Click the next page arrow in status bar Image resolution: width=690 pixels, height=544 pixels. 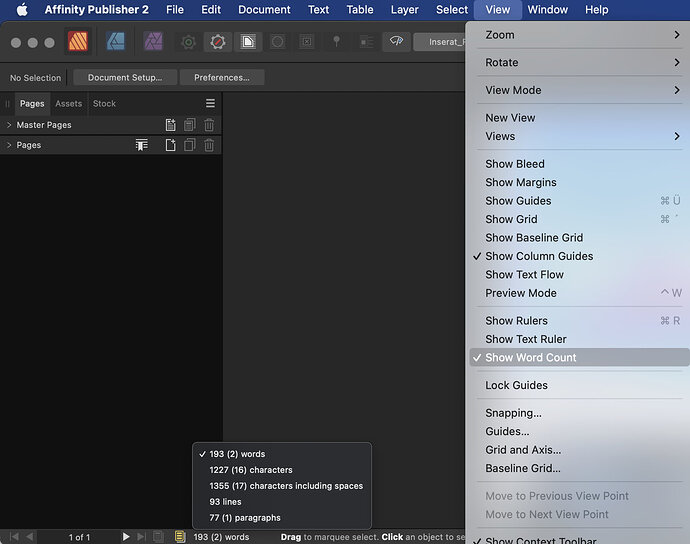click(x=126, y=537)
